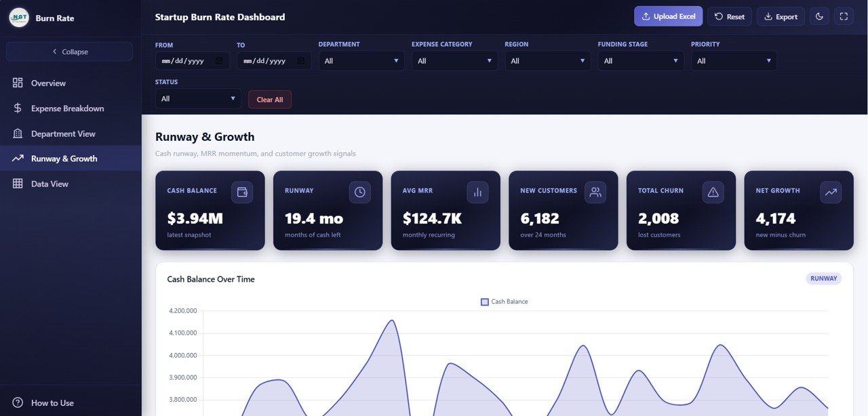The height and width of the screenshot is (416, 868).
Task: Toggle the Cash Balance legend in the chart
Action: (504, 301)
